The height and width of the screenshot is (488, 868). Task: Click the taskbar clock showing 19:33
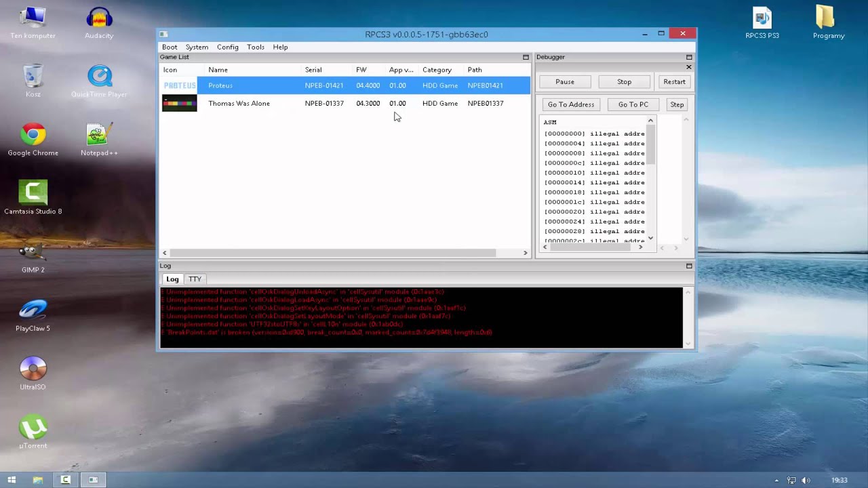840,481
